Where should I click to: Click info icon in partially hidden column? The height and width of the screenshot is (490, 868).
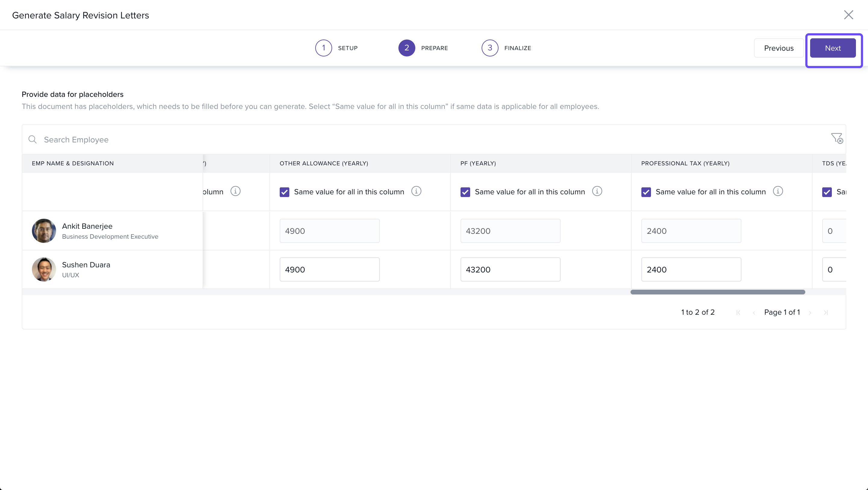coord(235,191)
